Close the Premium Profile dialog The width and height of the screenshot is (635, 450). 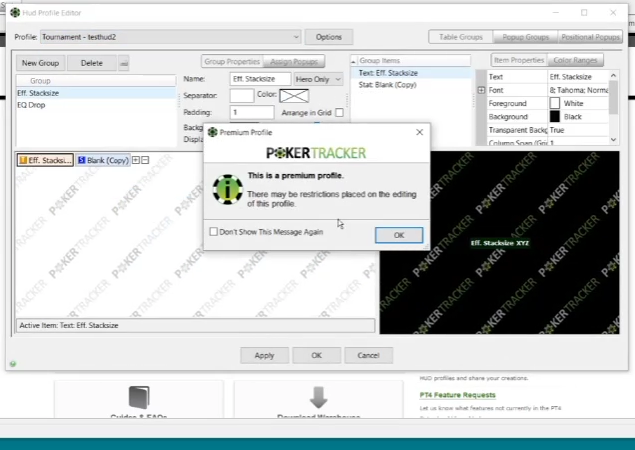(x=420, y=132)
